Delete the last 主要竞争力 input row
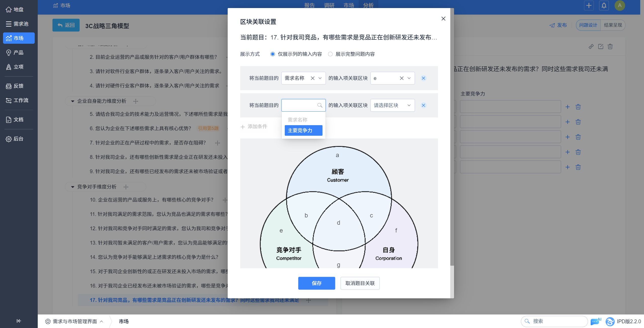The image size is (644, 328). [x=578, y=167]
